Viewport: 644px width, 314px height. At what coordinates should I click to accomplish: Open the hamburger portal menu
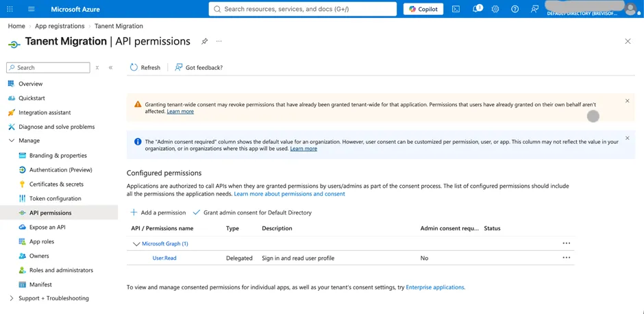32,9
